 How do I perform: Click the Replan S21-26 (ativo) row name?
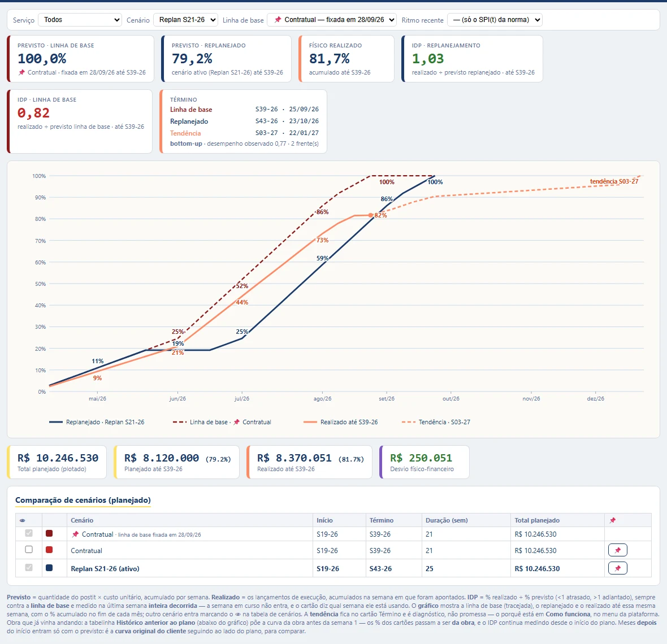coord(105,569)
